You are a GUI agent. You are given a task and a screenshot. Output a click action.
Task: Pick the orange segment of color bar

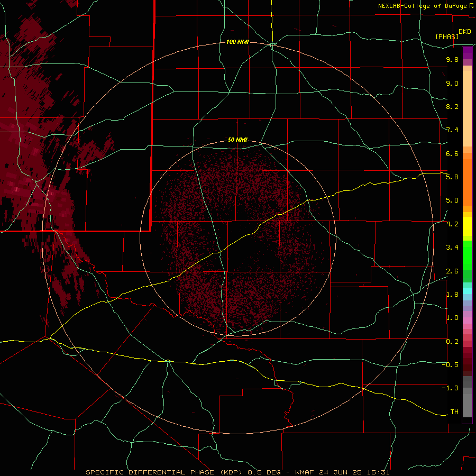467,183
